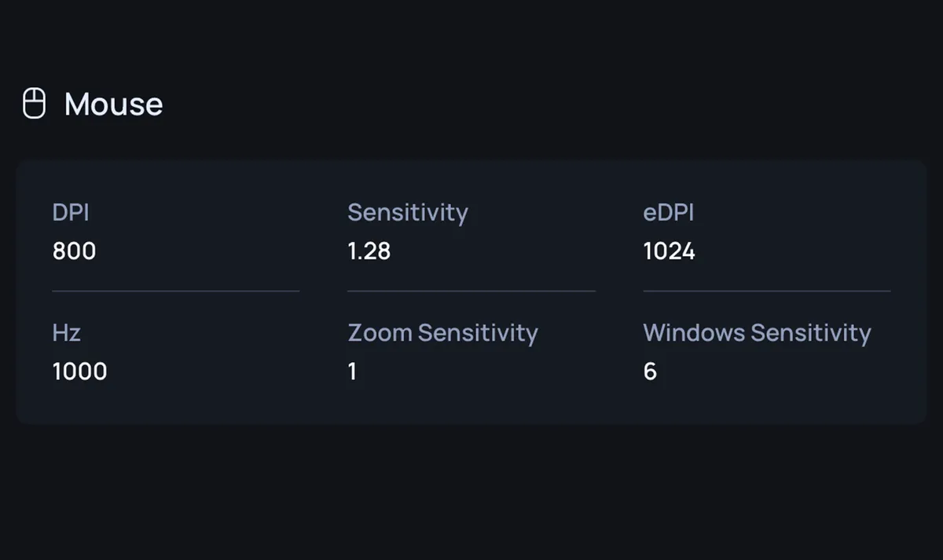
Task: Click the Sensitivity value 1.28
Action: coord(369,251)
